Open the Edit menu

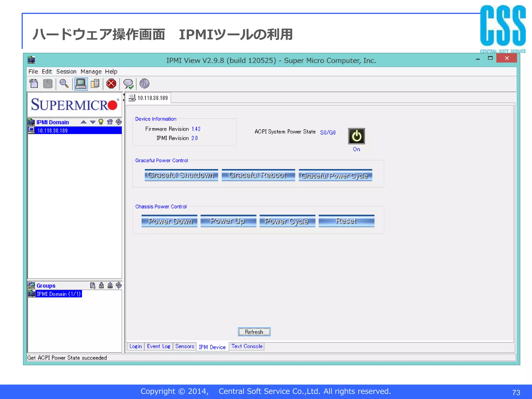47,71
